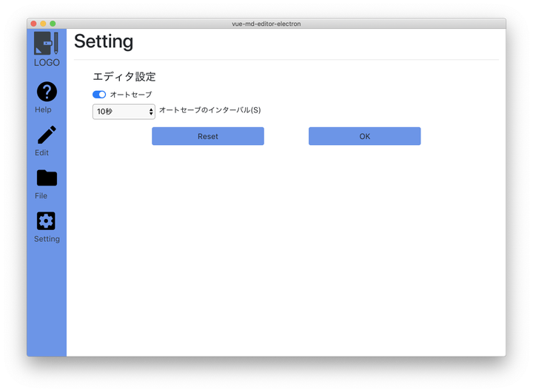
Task: Click the dropdown arrows on the interval select
Action: pyautogui.click(x=151, y=112)
